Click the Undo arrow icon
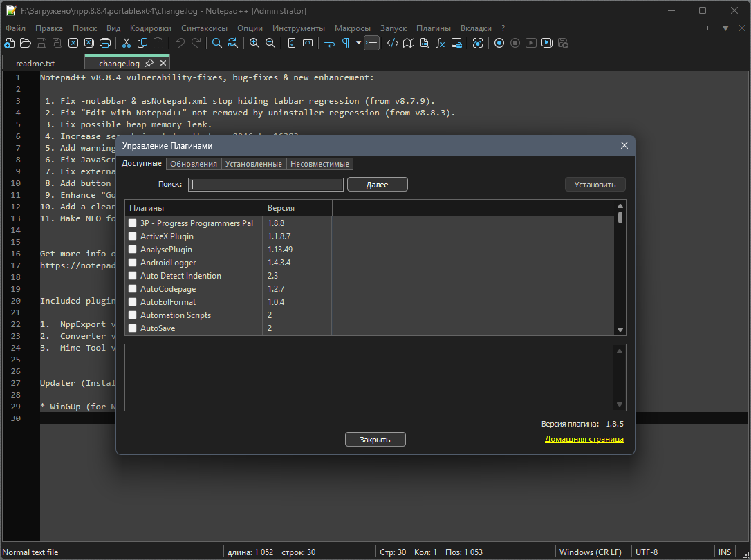 pos(180,43)
